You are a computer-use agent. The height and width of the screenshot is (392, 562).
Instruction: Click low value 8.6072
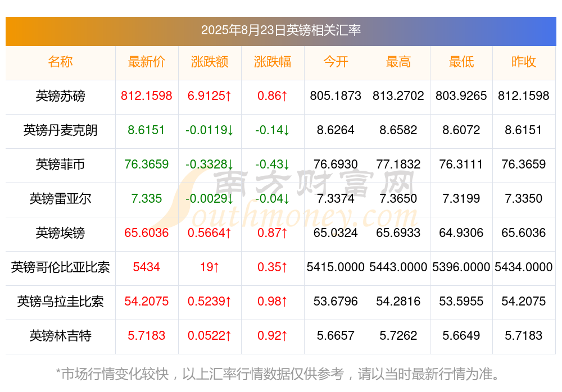(461, 130)
